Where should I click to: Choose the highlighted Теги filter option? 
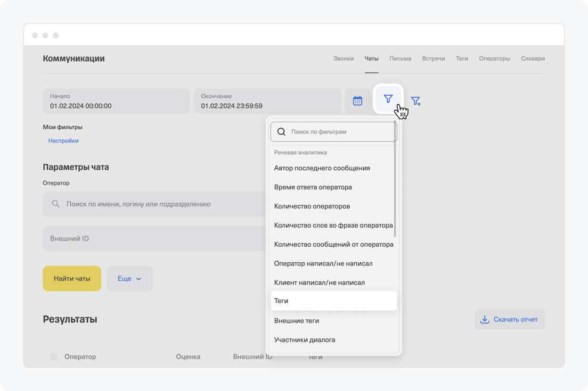pyautogui.click(x=334, y=301)
